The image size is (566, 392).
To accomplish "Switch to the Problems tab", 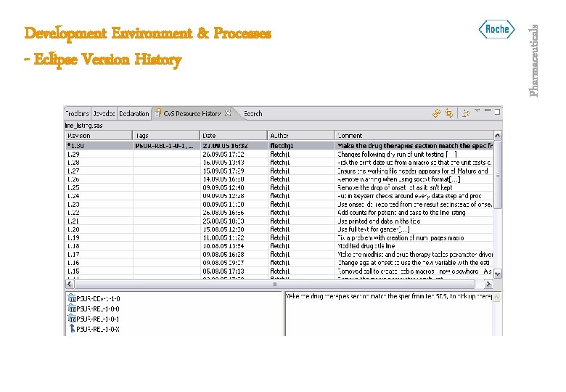I will click(x=77, y=113).
